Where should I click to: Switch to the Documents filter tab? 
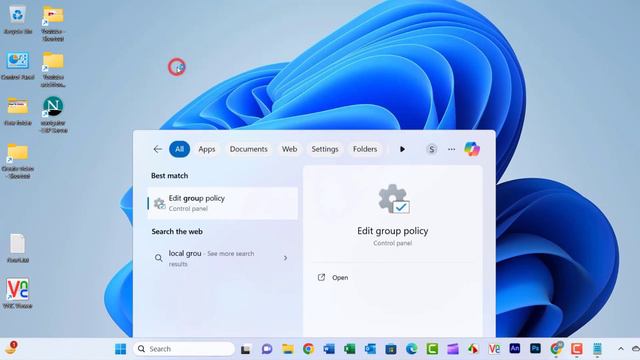pyautogui.click(x=249, y=149)
